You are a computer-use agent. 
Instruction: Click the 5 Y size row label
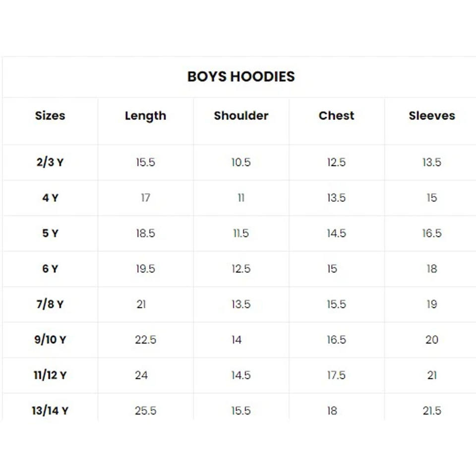[50, 233]
